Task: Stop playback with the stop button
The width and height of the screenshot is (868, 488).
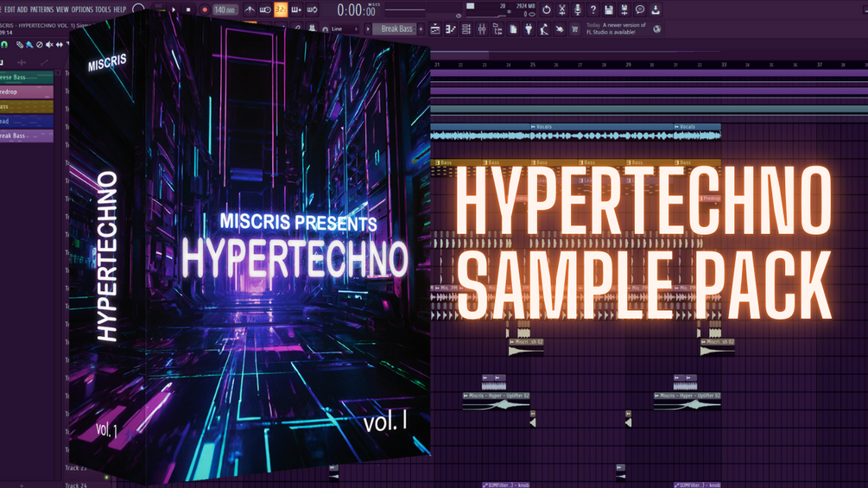Action: [x=188, y=10]
